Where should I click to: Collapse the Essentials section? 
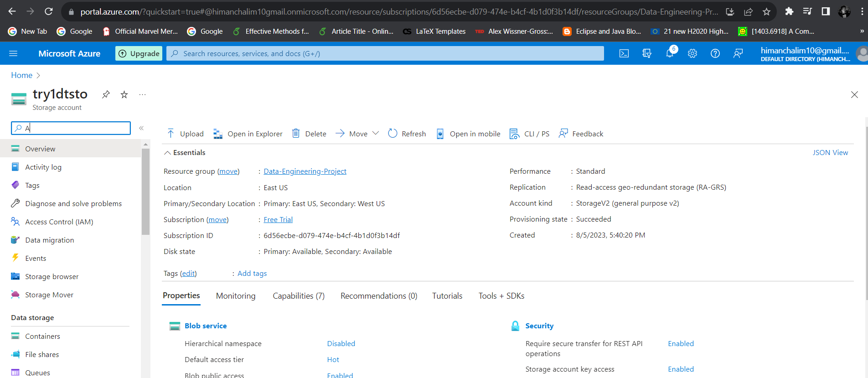click(185, 153)
